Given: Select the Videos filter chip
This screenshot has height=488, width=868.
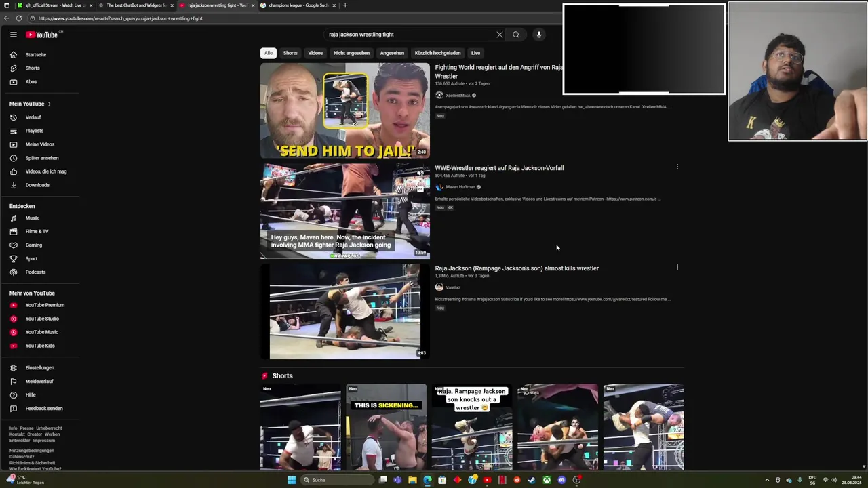Looking at the screenshot, I should tap(315, 53).
